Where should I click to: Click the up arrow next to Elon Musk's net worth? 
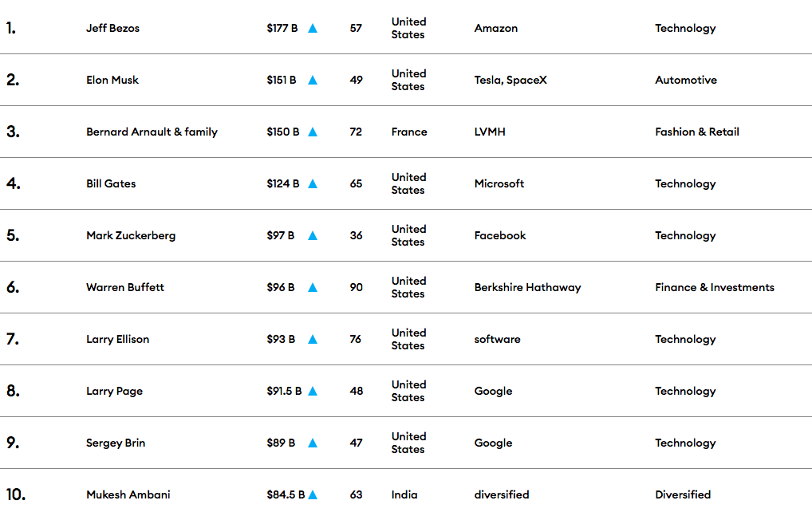(x=313, y=81)
